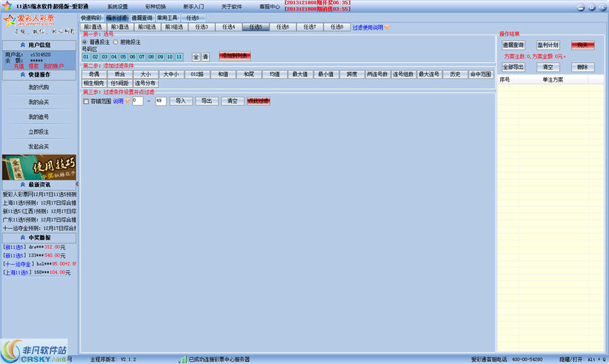Enable the 容错范围 checkbox
Viewport: 609px width, 364px height.
86,101
